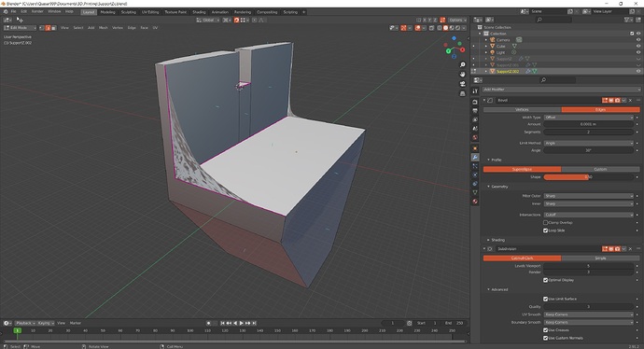Open the Object properties orange square tab
The height and width of the screenshot is (349, 644).
475,148
